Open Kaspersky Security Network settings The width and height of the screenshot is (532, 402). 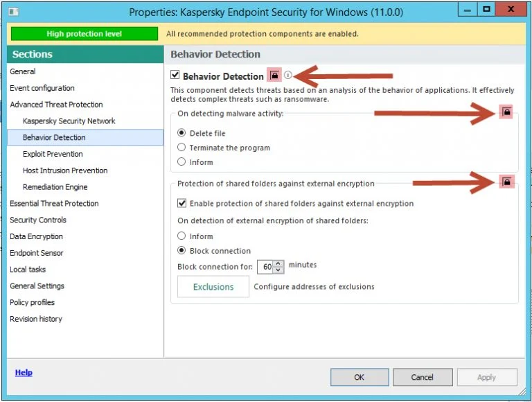coord(85,121)
